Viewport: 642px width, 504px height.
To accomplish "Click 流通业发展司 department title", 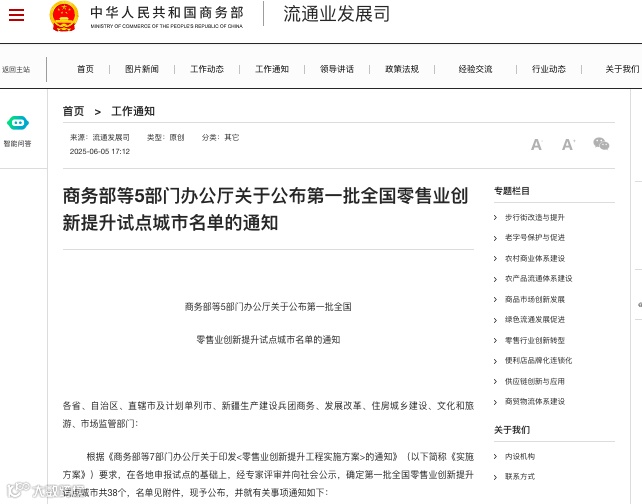I will [x=337, y=14].
